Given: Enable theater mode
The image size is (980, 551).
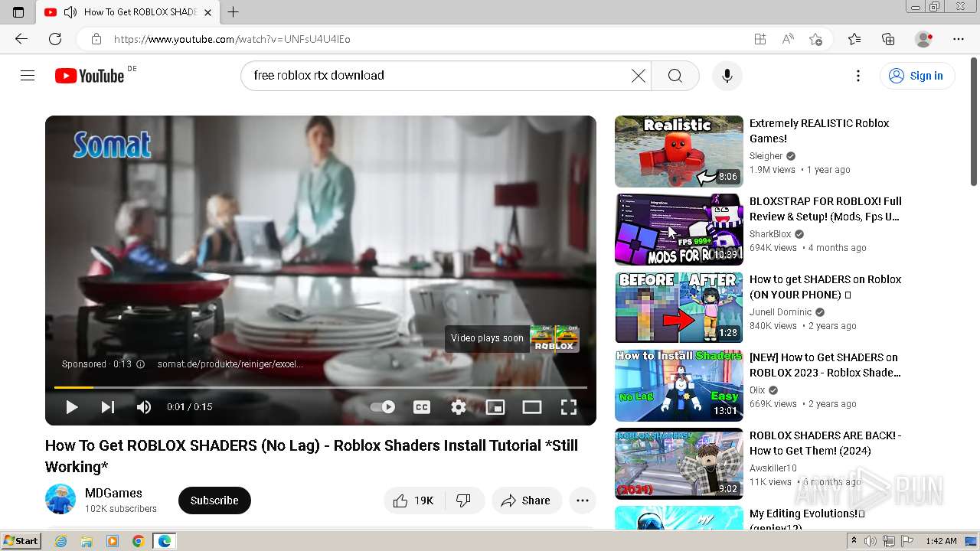Looking at the screenshot, I should click(x=532, y=407).
